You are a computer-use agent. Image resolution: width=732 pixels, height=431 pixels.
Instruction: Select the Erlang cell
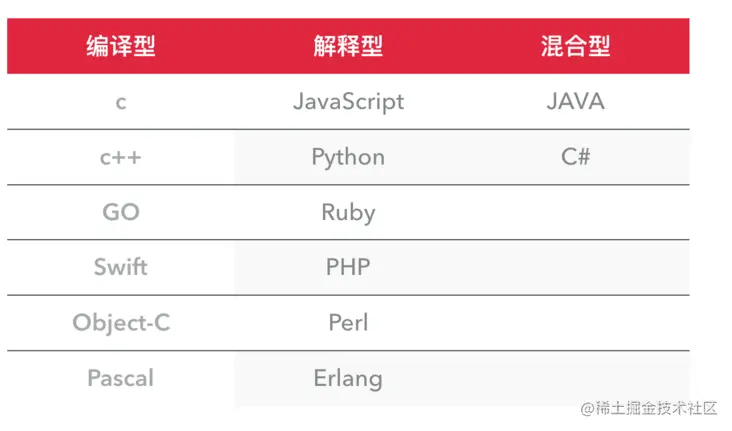[x=348, y=378]
